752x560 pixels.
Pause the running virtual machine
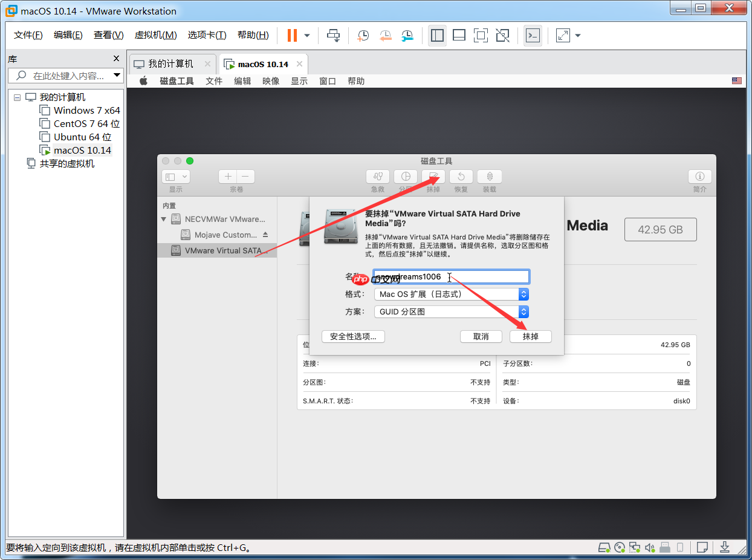pos(291,35)
